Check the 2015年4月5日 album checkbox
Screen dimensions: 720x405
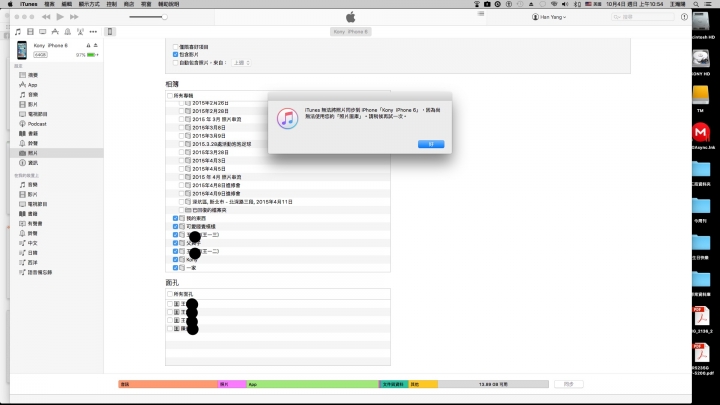coord(181,169)
